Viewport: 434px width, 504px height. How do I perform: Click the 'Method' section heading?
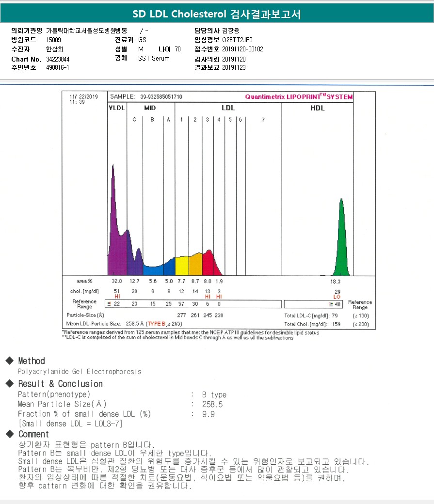point(32,361)
